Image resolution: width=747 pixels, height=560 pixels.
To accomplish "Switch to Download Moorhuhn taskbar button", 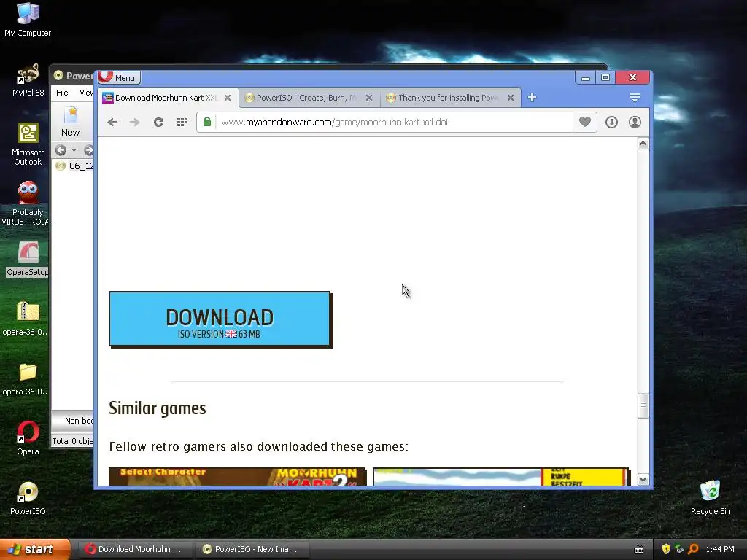I will pos(133,549).
